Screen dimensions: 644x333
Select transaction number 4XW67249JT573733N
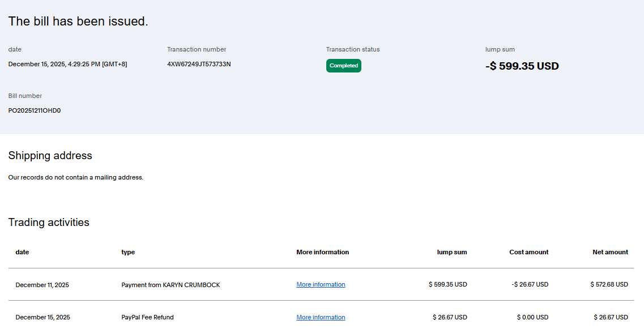click(x=199, y=64)
